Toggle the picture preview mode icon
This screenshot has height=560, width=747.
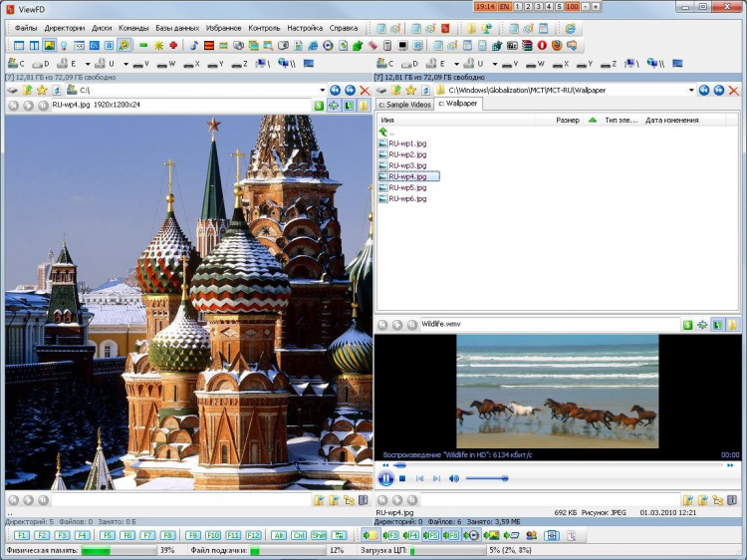pos(49,45)
